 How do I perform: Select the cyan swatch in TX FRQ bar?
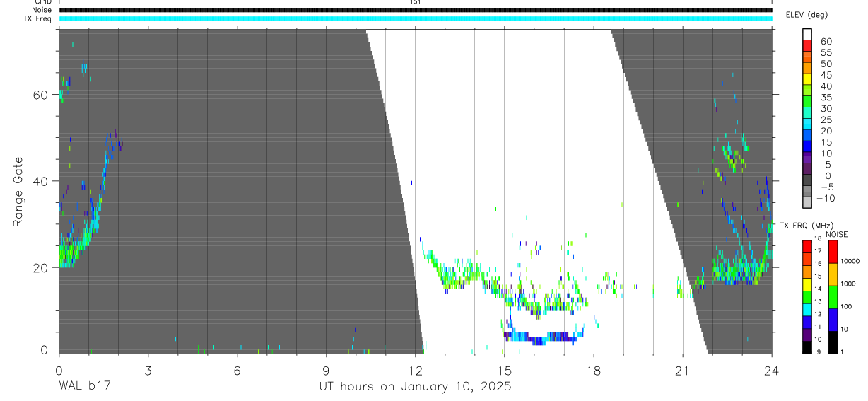click(807, 310)
